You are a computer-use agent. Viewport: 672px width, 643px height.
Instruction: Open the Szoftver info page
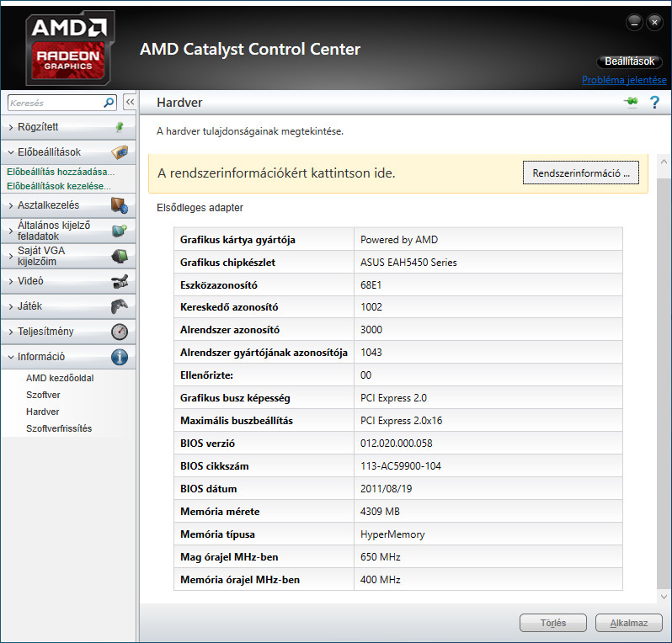(43, 395)
